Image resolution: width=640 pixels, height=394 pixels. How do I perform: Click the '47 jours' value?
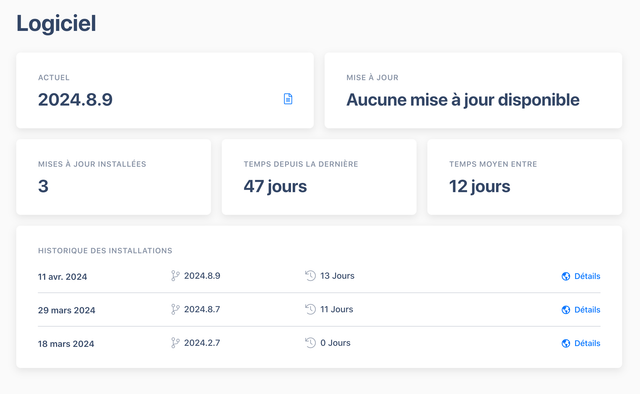[x=275, y=187]
